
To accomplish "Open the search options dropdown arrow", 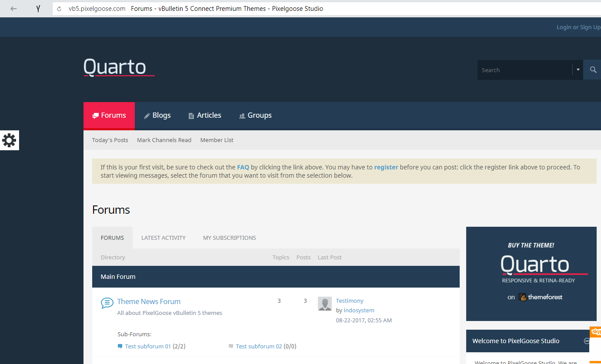I will coord(578,70).
